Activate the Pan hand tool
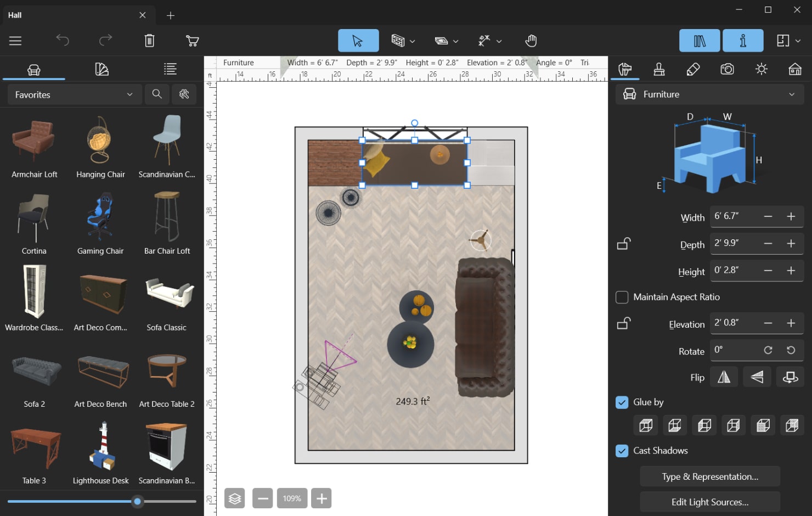 pyautogui.click(x=531, y=40)
